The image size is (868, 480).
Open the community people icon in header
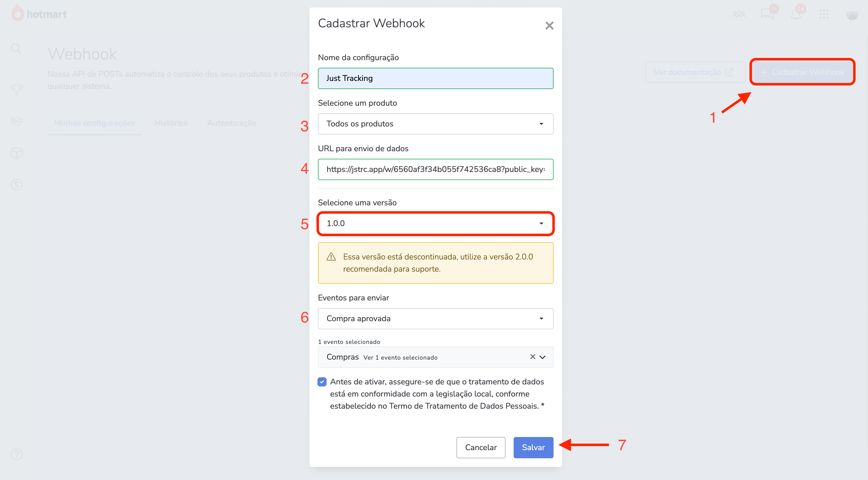[x=739, y=14]
